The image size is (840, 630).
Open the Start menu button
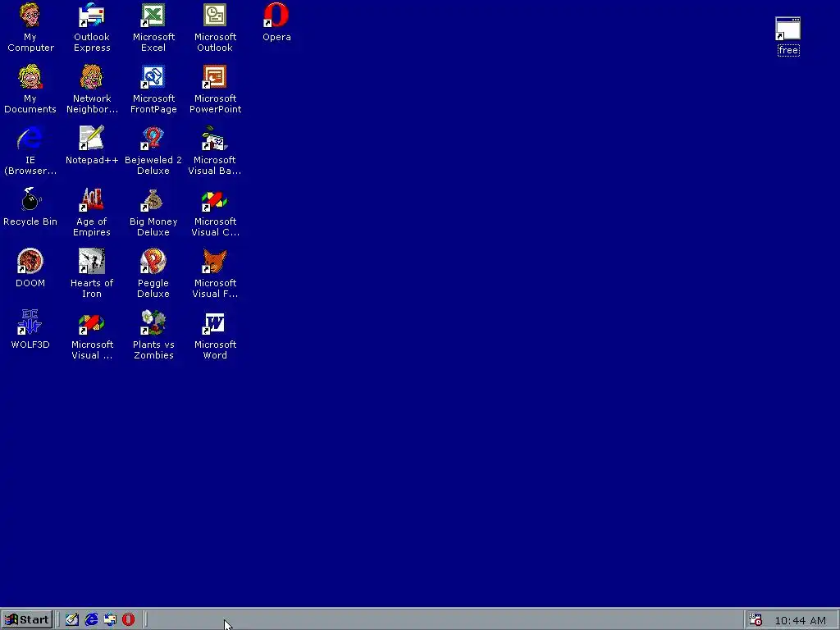pyautogui.click(x=27, y=620)
